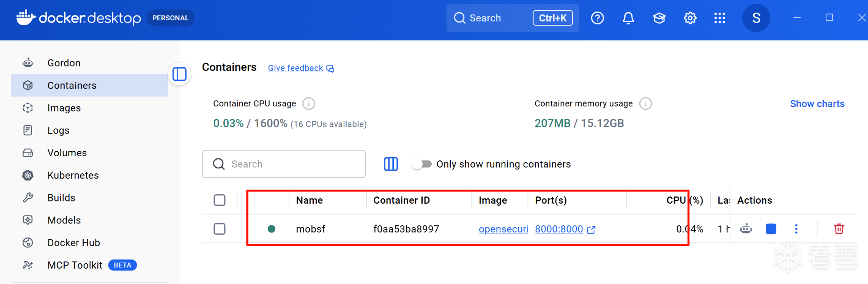Collapse the sidebar with the panel toggle icon
868x284 pixels.
point(179,74)
